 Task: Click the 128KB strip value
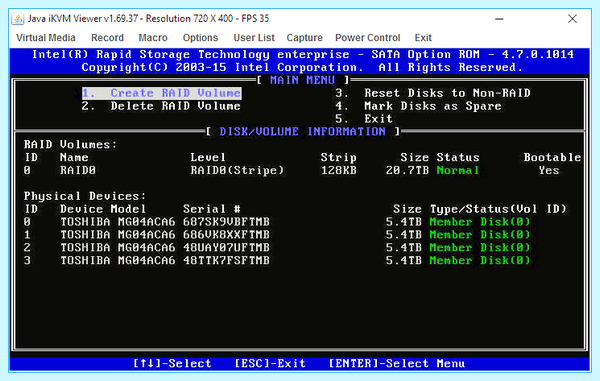pyautogui.click(x=339, y=170)
